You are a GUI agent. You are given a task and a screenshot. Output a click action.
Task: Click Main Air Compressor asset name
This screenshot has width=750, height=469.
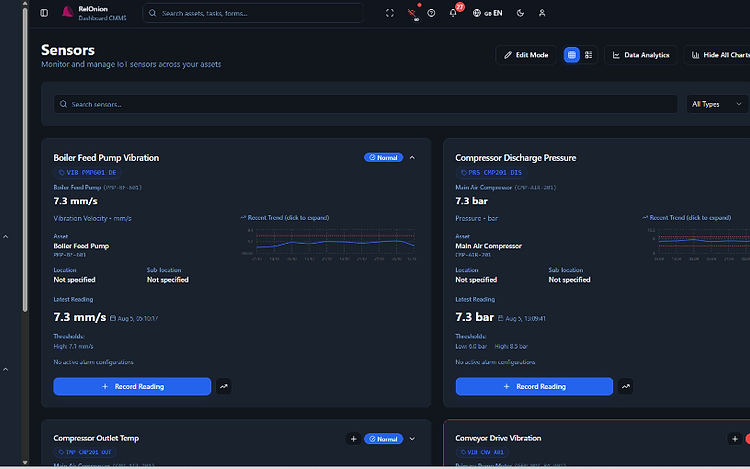488,246
